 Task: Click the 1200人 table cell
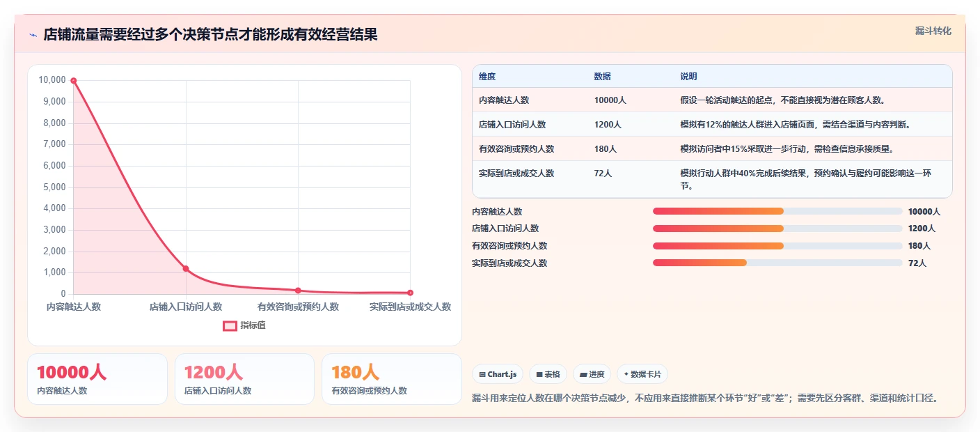(x=608, y=125)
